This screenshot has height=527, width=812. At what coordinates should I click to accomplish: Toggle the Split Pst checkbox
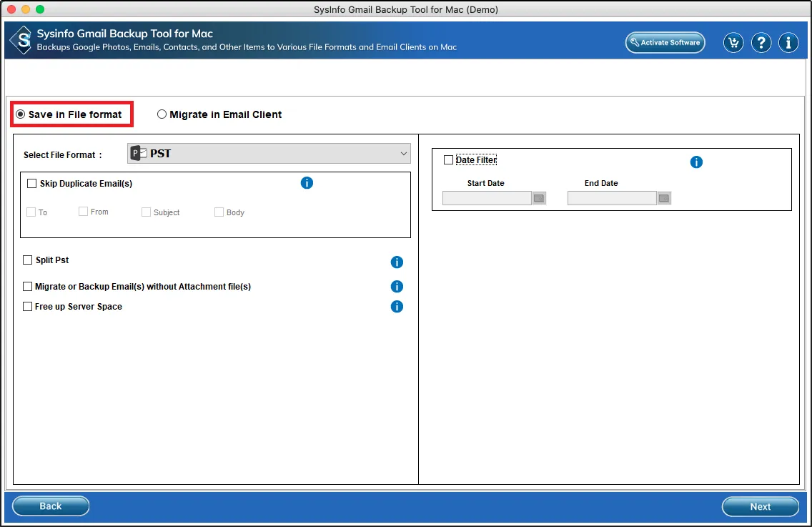click(x=28, y=260)
